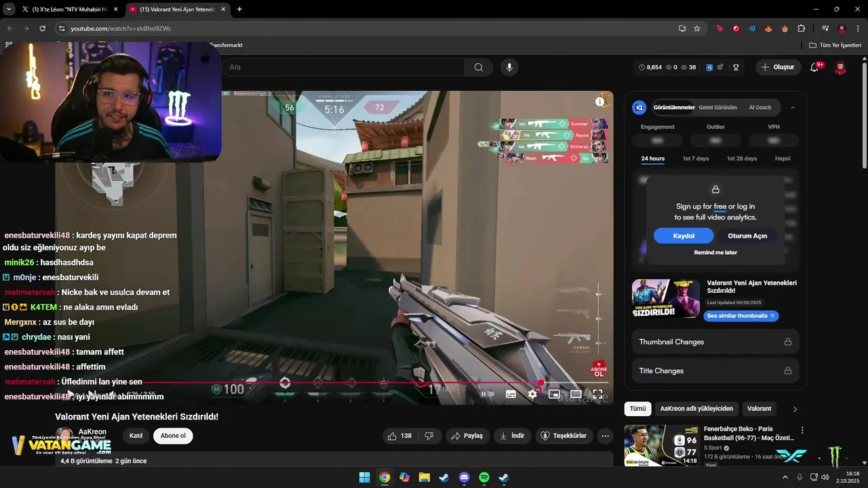Image resolution: width=868 pixels, height=488 pixels.
Task: Select the 1st 7 days period tab
Action: pos(695,159)
